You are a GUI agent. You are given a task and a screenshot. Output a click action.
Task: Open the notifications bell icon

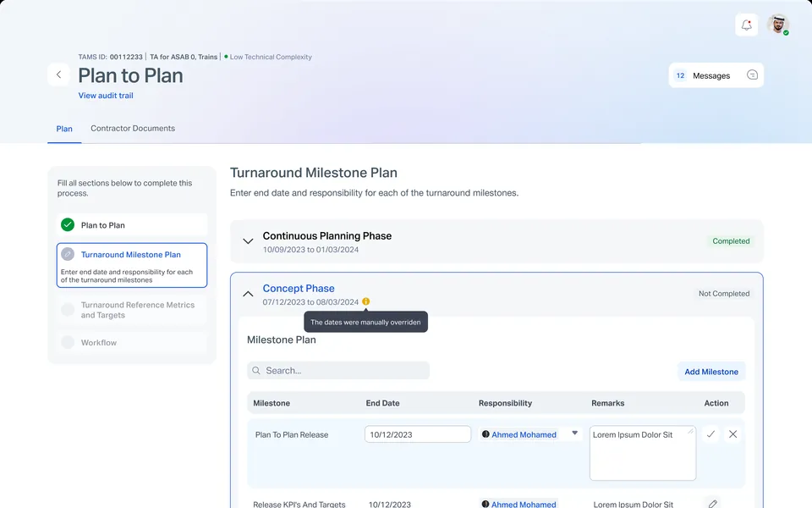click(x=746, y=25)
